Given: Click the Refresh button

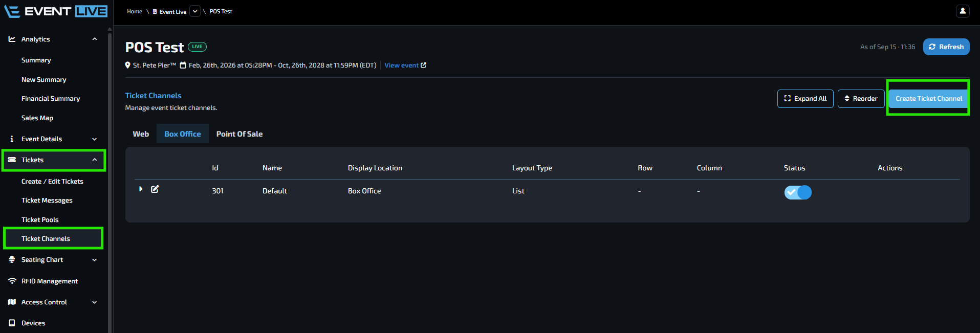Looking at the screenshot, I should [x=946, y=47].
